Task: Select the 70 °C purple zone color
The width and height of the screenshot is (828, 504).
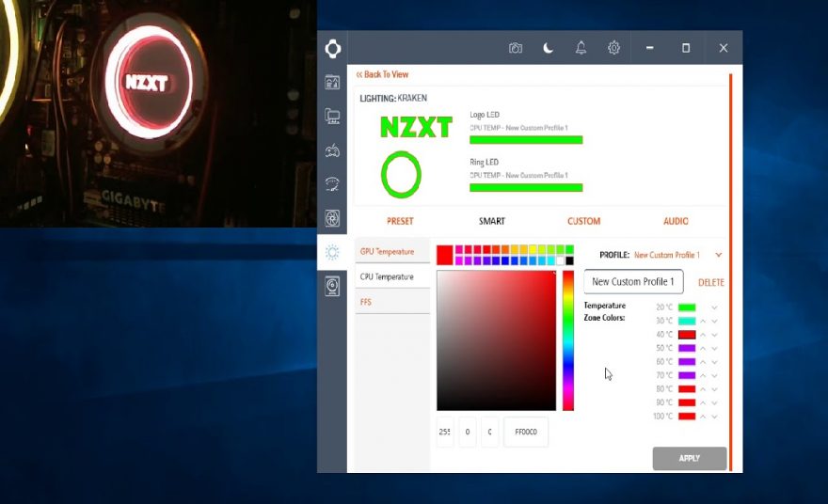Action: click(687, 375)
